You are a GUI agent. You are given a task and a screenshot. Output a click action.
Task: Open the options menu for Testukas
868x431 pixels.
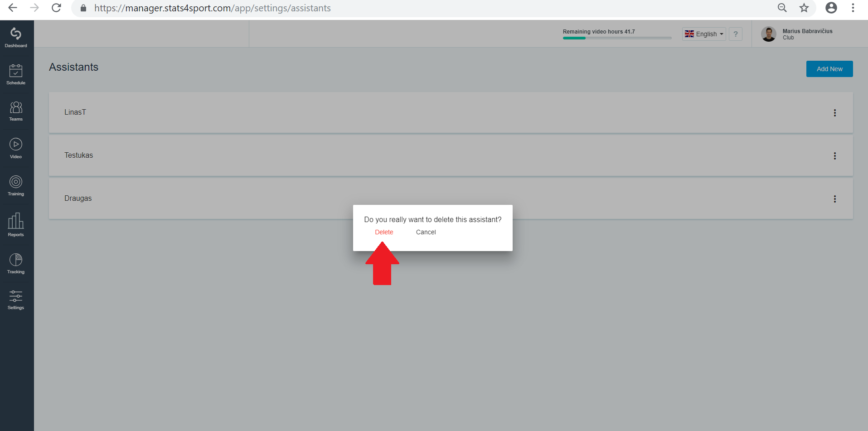coord(835,156)
